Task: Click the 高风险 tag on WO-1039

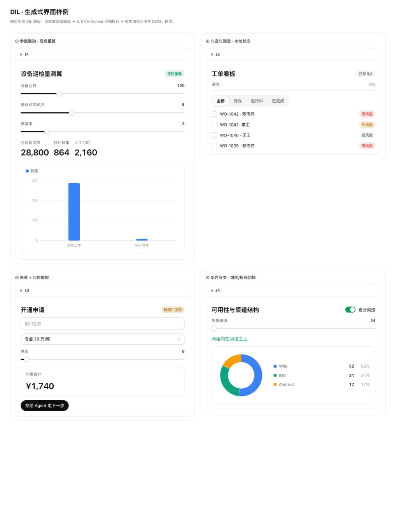Action: 367,145
